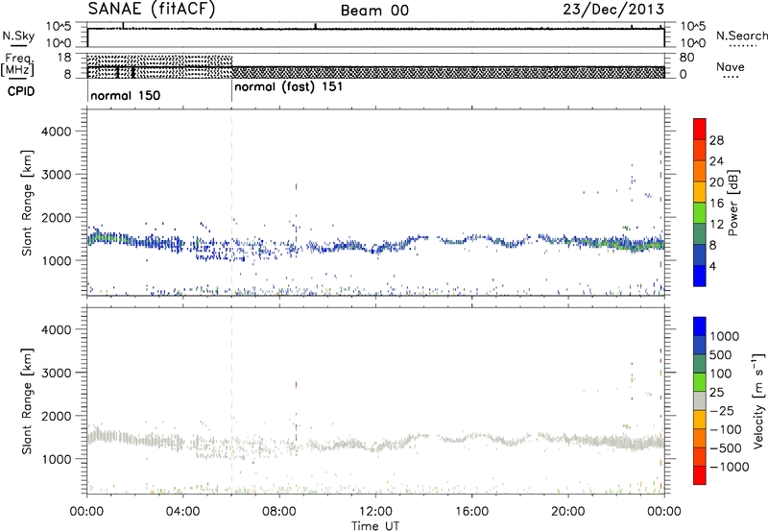Image resolution: width=768 pixels, height=532 pixels.
Task: Click the Nave legend label
Action: [x=731, y=66]
